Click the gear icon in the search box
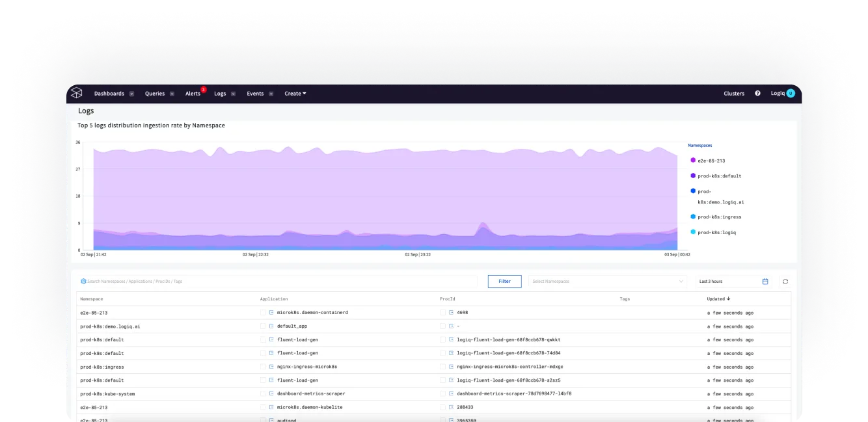This screenshot has height=422, width=868. tap(83, 282)
